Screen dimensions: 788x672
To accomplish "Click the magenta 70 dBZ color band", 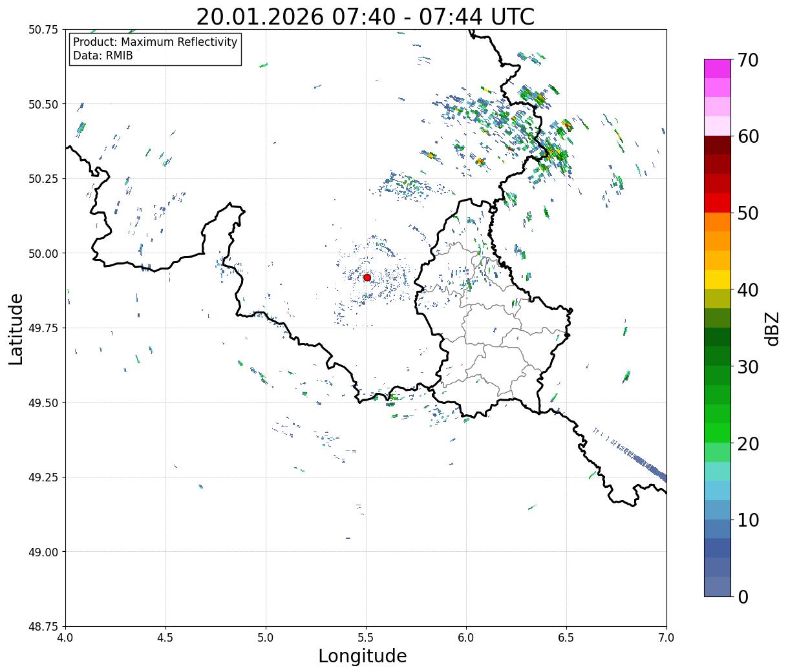I will (x=718, y=68).
